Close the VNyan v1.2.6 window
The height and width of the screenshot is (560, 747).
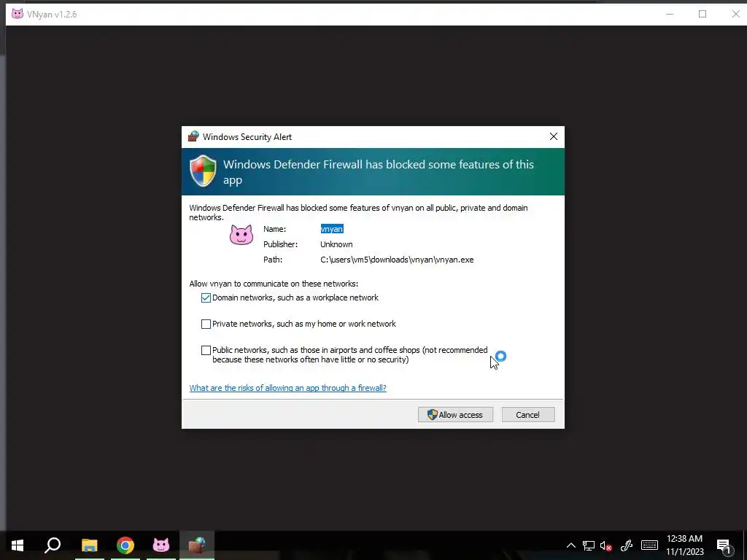click(x=735, y=14)
